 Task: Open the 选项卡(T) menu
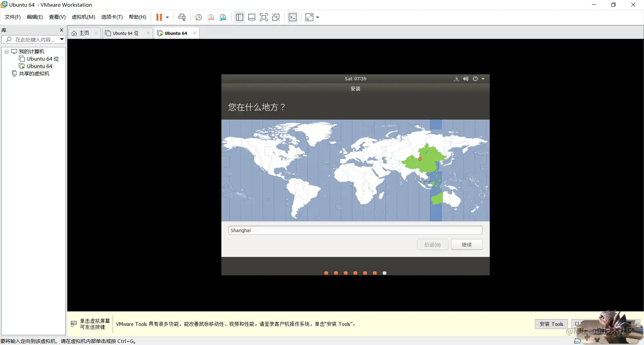click(x=112, y=17)
